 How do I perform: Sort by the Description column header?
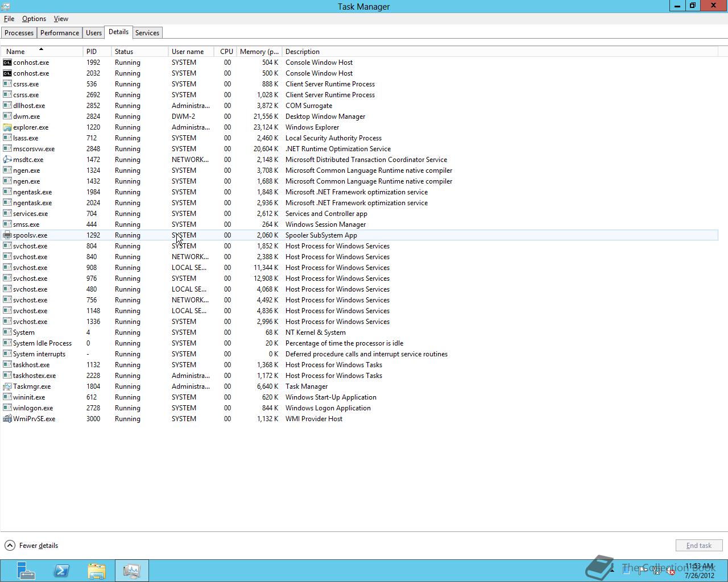pyautogui.click(x=500, y=52)
